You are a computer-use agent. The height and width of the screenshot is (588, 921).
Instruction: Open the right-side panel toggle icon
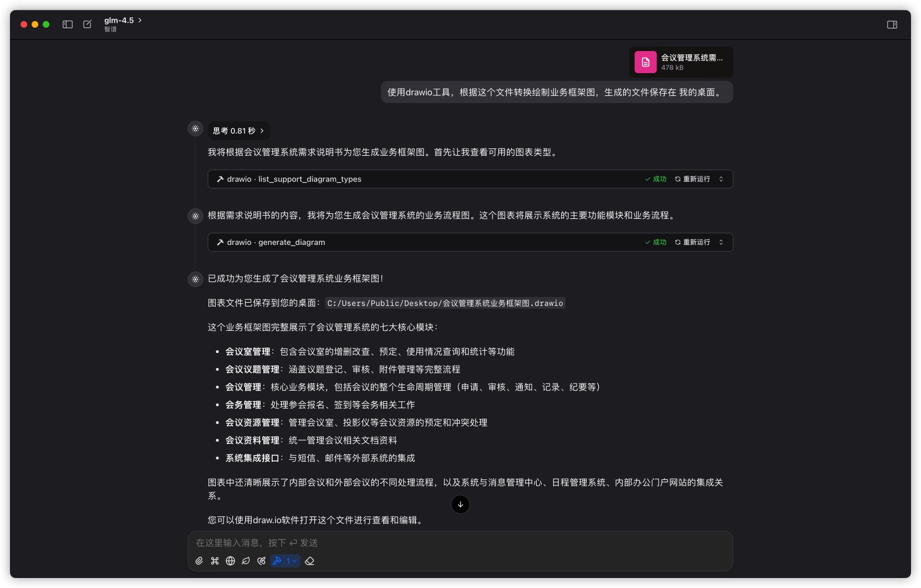(x=892, y=24)
